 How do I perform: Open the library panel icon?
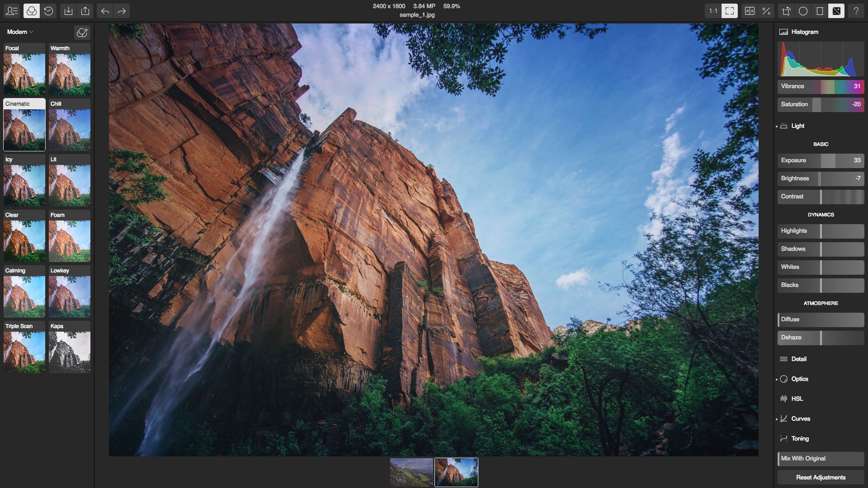pos(12,11)
